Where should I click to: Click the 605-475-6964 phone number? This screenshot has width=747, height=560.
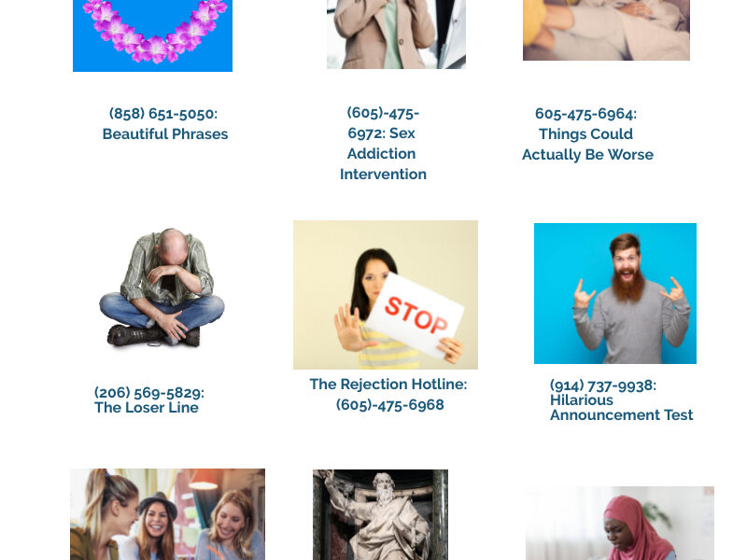tap(585, 114)
